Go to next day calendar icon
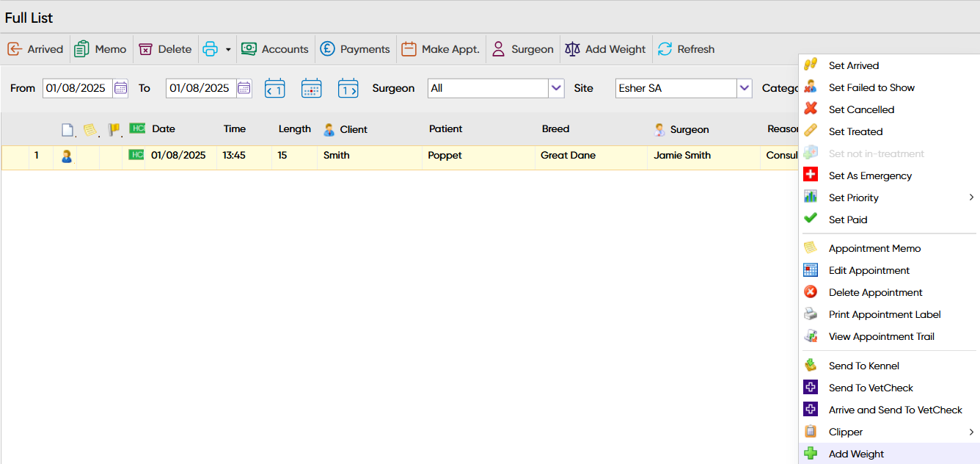The height and width of the screenshot is (464, 980). [348, 88]
